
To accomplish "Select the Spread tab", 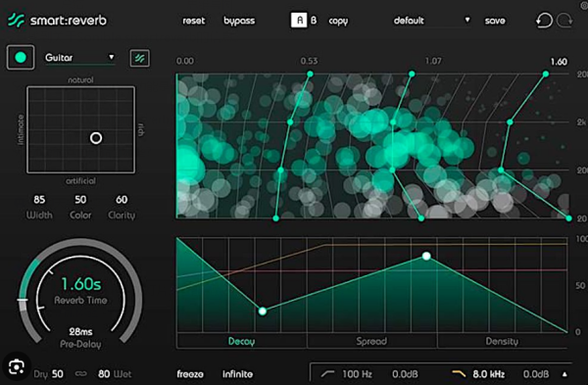I will [x=371, y=341].
